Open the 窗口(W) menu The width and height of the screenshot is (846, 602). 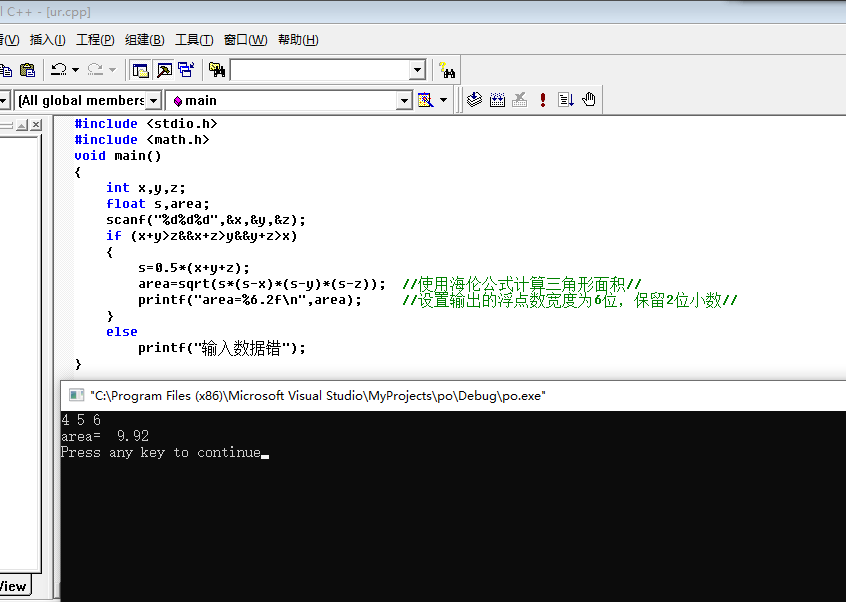click(x=245, y=39)
